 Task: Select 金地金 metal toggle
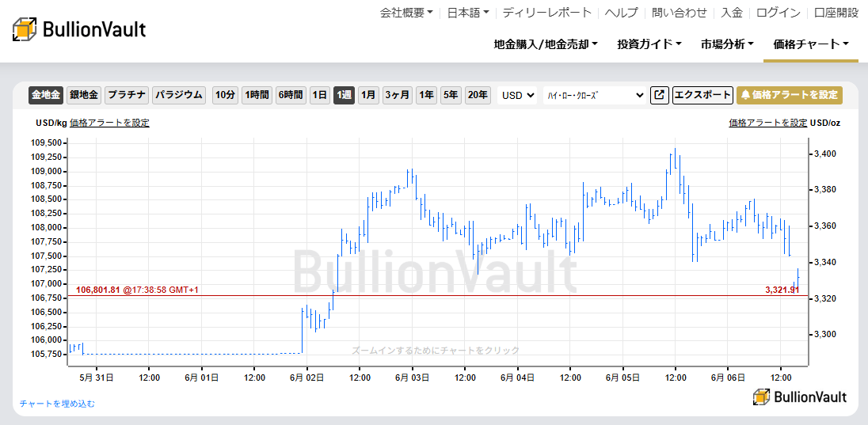(x=46, y=95)
